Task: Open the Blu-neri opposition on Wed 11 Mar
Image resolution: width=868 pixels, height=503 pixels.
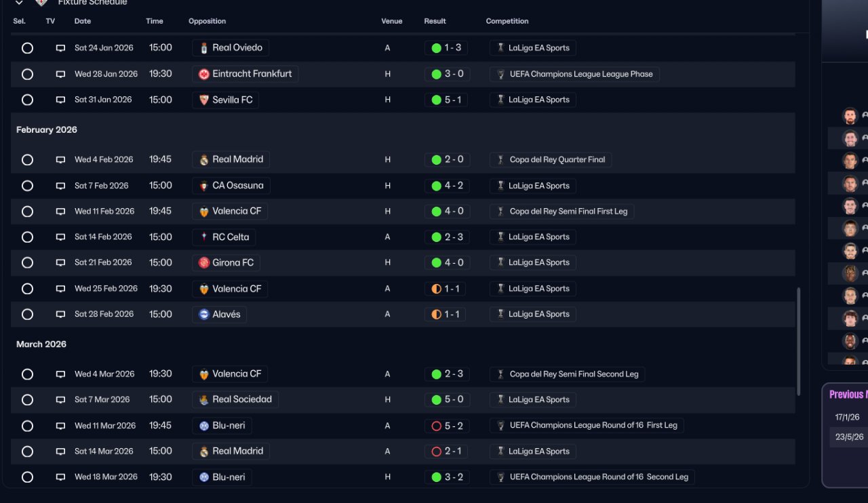Action: pyautogui.click(x=229, y=426)
